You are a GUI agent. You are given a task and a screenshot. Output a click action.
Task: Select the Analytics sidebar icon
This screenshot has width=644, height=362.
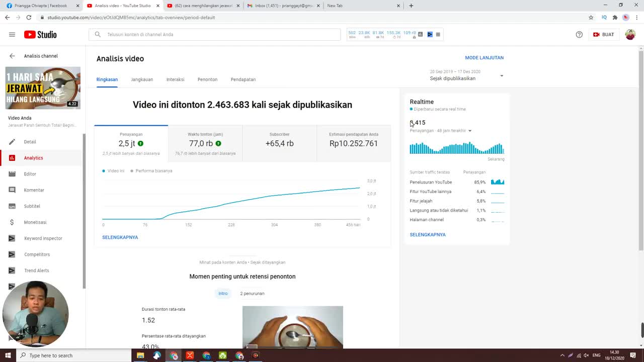tap(12, 158)
